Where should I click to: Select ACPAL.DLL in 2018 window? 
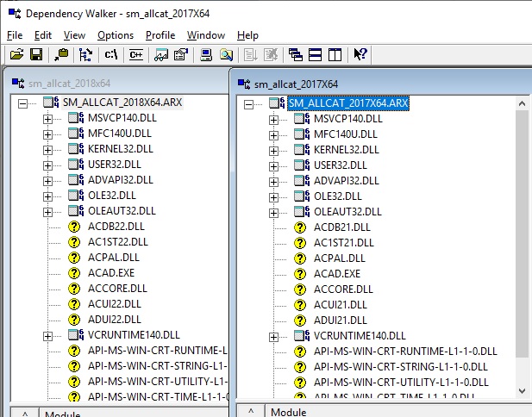pyautogui.click(x=114, y=258)
